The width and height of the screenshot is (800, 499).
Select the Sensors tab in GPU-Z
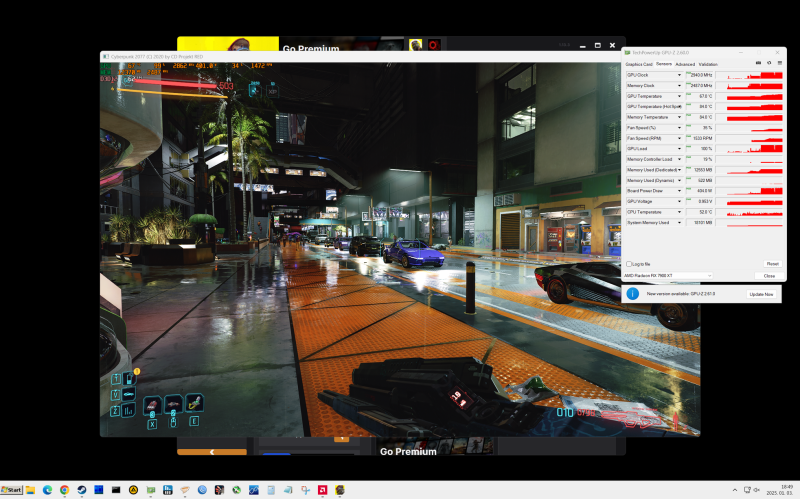664,64
